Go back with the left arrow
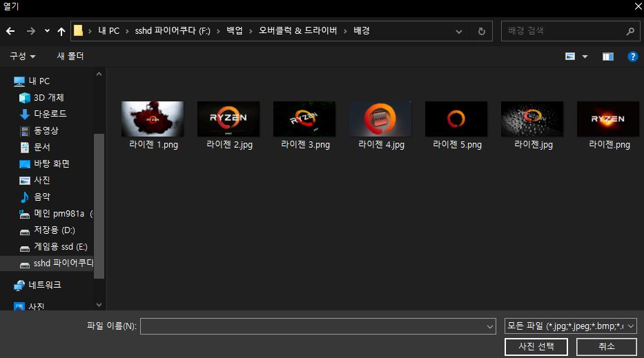Image resolution: width=644 pixels, height=358 pixels. (x=10, y=31)
